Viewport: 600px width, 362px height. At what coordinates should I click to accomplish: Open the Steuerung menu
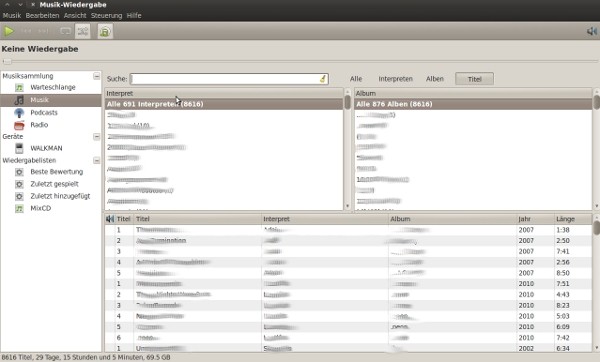106,16
